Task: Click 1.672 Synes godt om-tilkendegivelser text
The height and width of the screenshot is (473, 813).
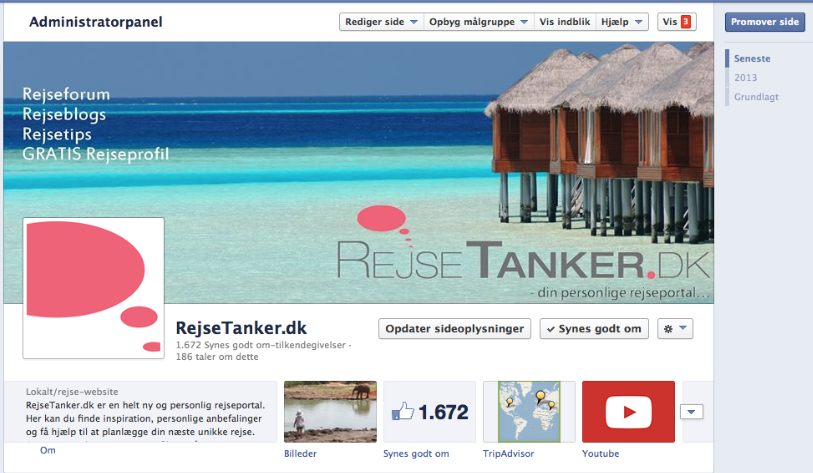Action: click(263, 345)
